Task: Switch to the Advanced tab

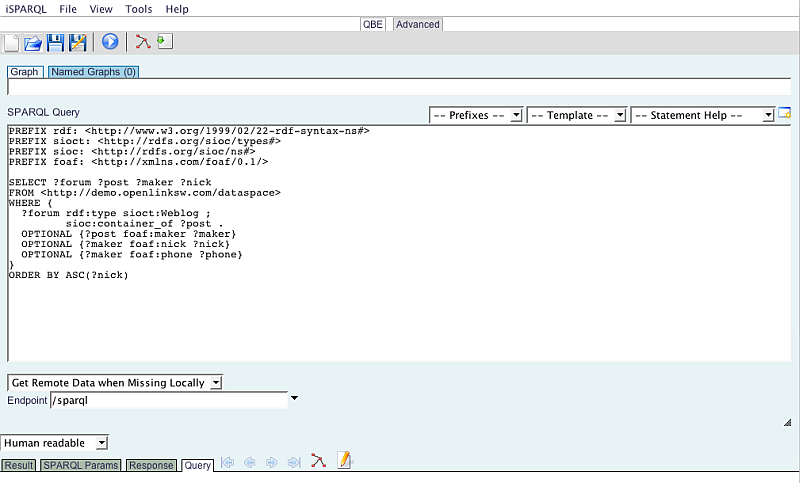Action: click(x=417, y=24)
